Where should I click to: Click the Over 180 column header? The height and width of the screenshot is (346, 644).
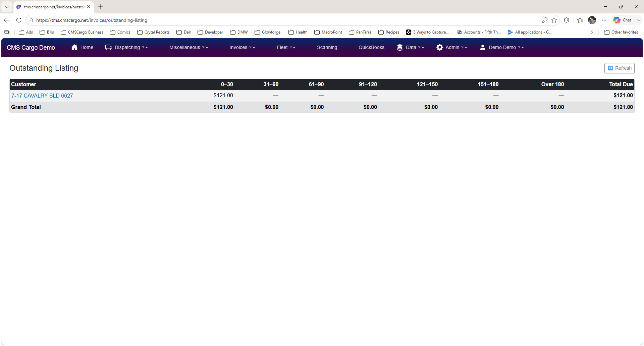(552, 84)
